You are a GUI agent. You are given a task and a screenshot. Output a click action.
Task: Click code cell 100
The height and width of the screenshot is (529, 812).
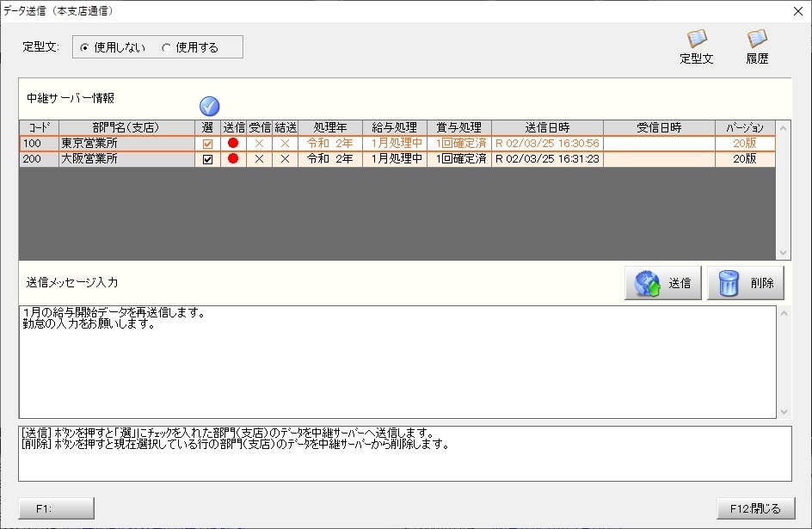(40, 144)
